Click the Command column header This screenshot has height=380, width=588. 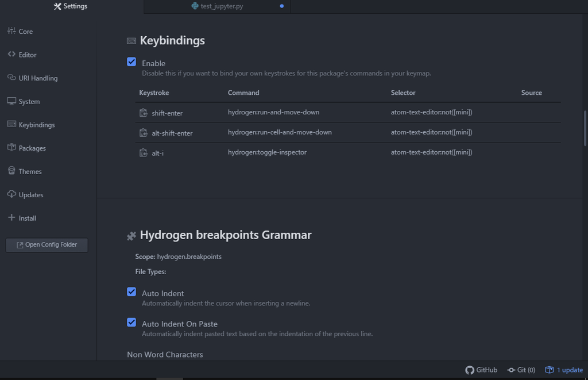(x=243, y=93)
